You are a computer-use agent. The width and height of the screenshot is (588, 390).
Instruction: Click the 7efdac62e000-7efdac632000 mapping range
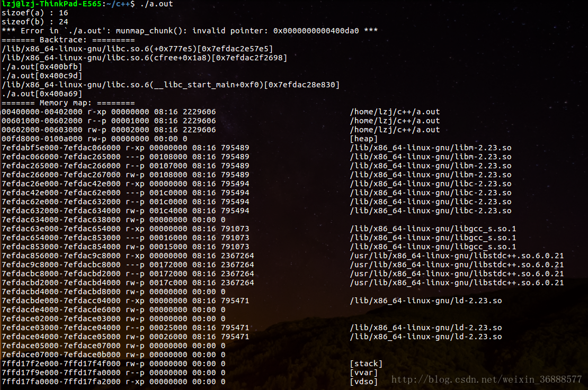point(61,202)
